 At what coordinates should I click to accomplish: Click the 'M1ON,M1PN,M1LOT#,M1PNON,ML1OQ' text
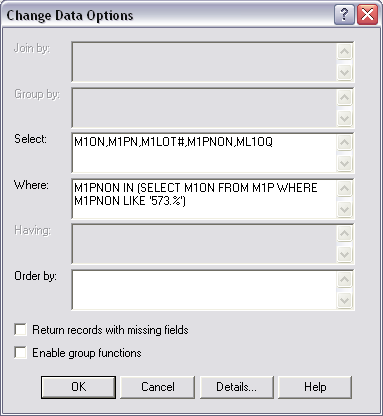(173, 142)
